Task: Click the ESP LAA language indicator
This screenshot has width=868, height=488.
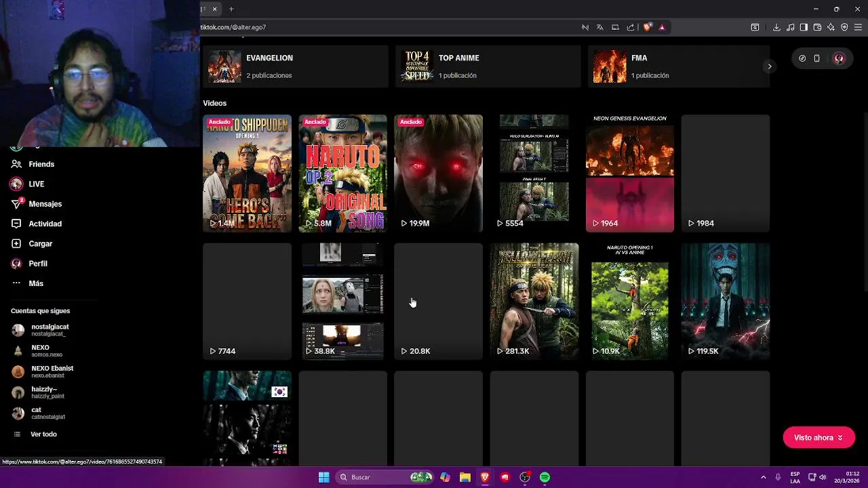Action: click(x=795, y=477)
